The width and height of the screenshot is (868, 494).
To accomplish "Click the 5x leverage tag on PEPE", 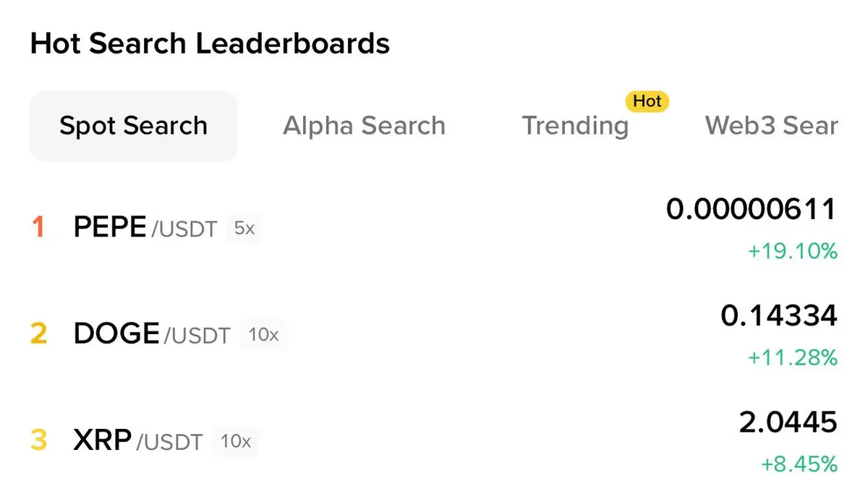I will 244,229.
